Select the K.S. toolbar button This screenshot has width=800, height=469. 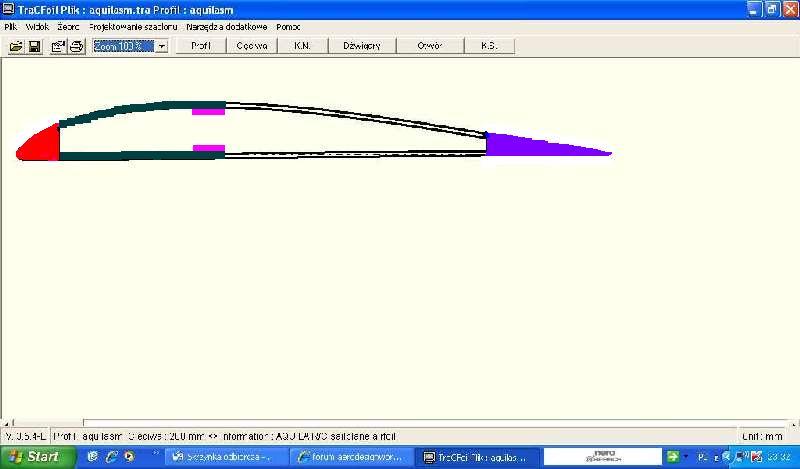[490, 46]
